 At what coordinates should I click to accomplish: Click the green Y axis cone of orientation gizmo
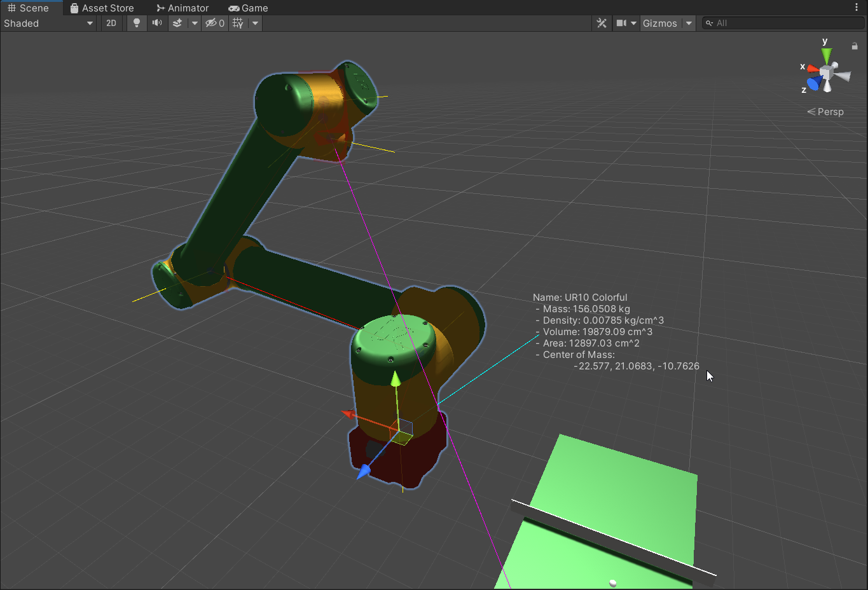click(826, 56)
